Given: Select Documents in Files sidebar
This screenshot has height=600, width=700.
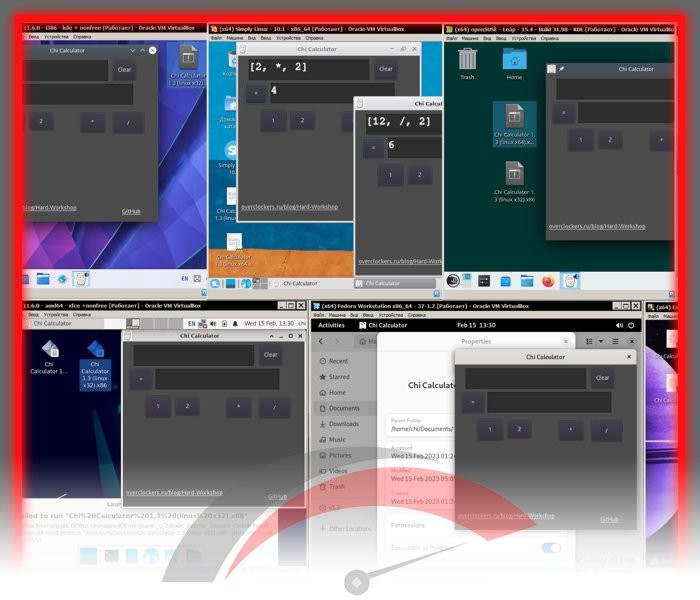Looking at the screenshot, I should 344,408.
